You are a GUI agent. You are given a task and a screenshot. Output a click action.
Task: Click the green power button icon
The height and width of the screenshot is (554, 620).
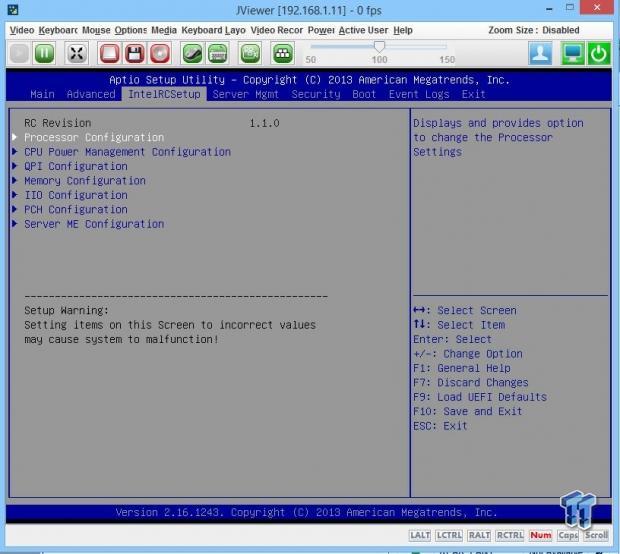[599, 53]
